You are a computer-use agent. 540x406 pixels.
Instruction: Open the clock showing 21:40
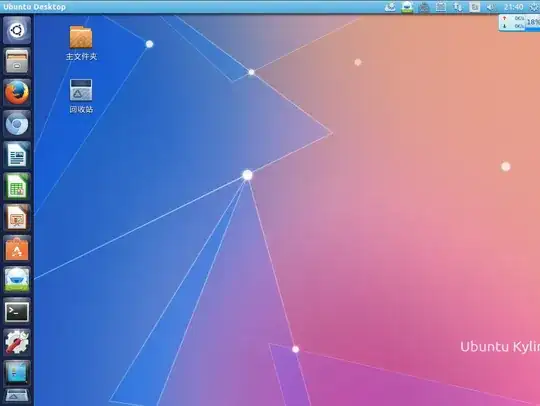[513, 7]
